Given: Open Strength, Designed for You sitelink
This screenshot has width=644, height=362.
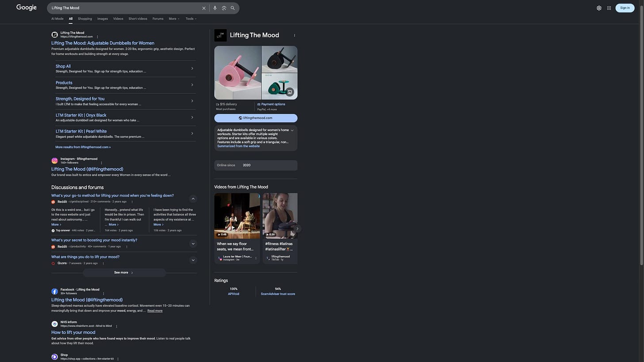Looking at the screenshot, I should tap(80, 99).
